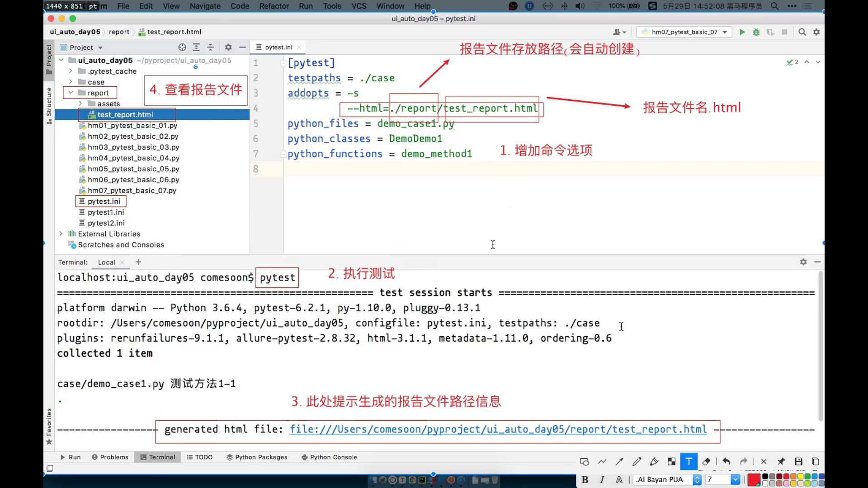Pick the yellow color swatch
868x488 pixels.
point(801,476)
